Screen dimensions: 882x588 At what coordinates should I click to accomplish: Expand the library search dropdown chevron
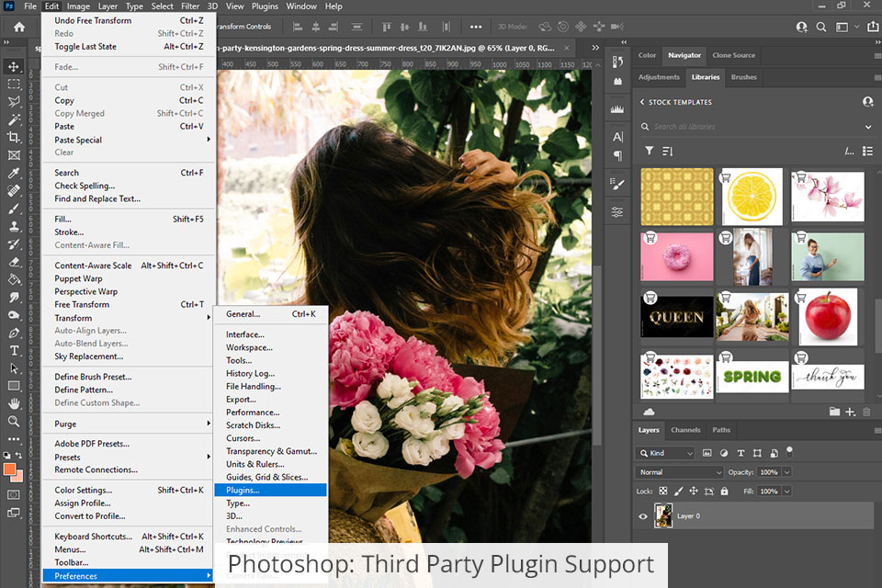coord(868,127)
